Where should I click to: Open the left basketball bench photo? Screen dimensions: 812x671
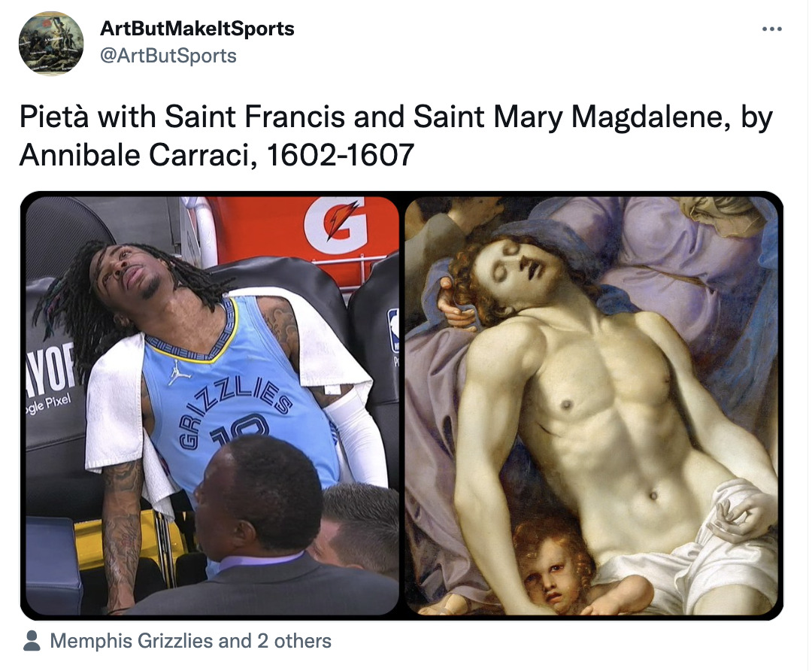[x=212, y=405]
